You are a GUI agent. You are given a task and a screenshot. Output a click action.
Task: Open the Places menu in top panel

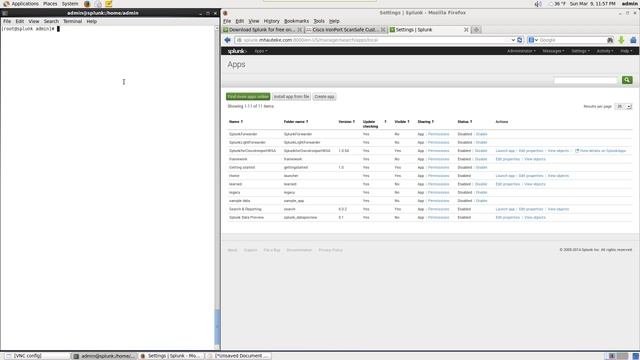coord(50,4)
